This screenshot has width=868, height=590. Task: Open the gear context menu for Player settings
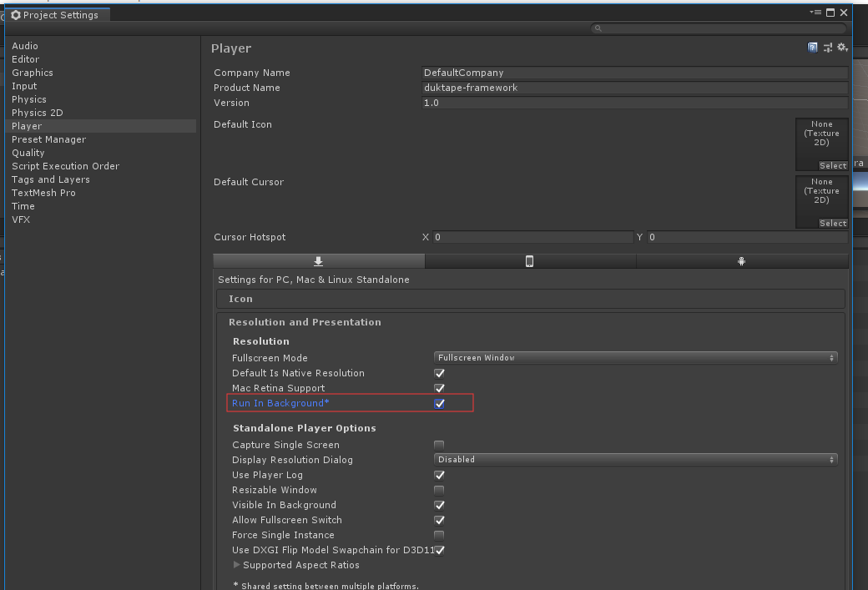(x=842, y=48)
